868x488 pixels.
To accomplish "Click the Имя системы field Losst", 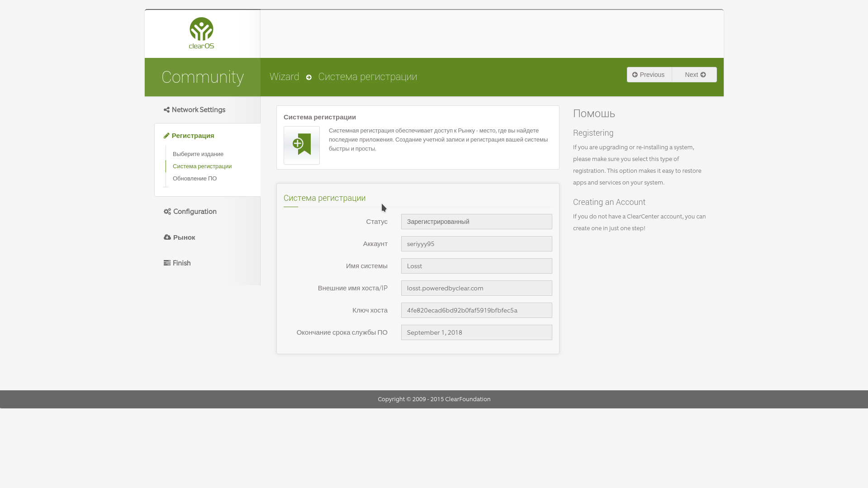I will pyautogui.click(x=477, y=266).
